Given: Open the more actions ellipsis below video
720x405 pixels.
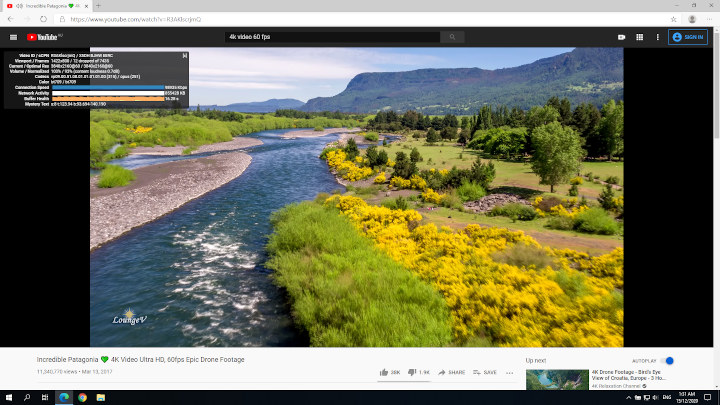Looking at the screenshot, I should (510, 373).
